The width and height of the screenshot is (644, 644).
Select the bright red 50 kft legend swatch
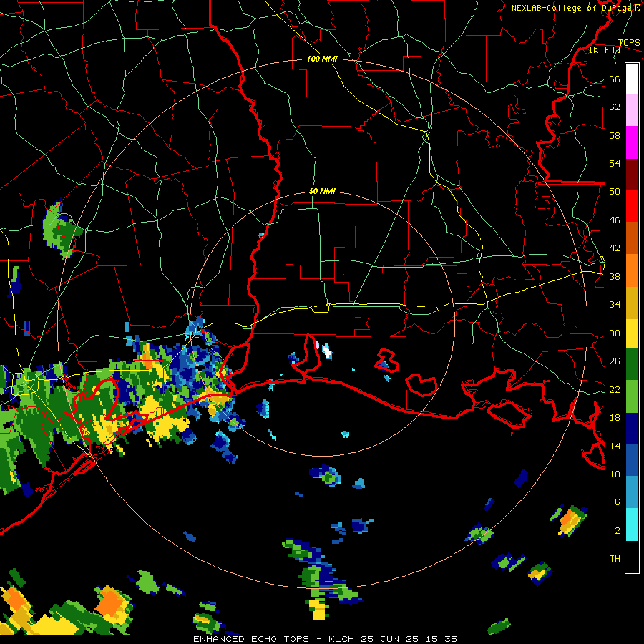(x=632, y=206)
